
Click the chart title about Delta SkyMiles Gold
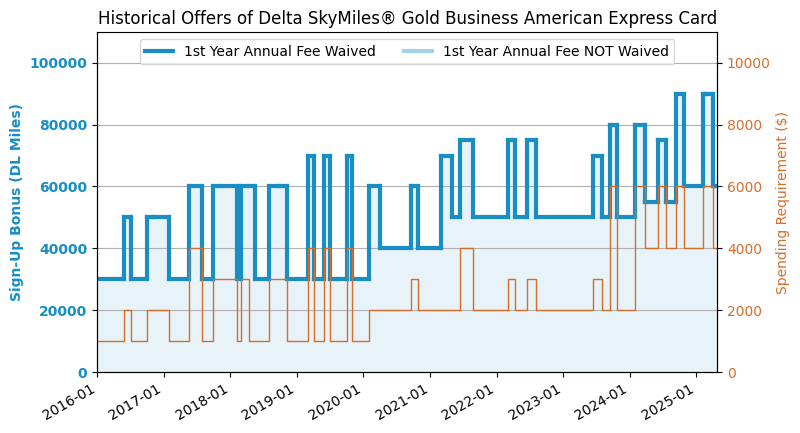[407, 18]
